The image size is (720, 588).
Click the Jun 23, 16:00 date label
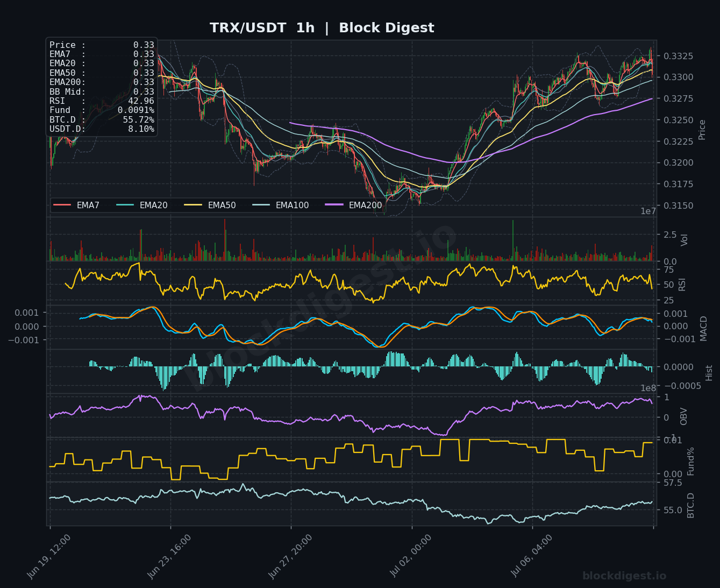(169, 556)
